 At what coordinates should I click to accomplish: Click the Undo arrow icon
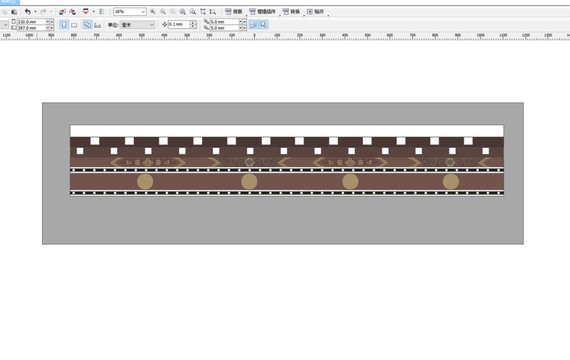[28, 12]
